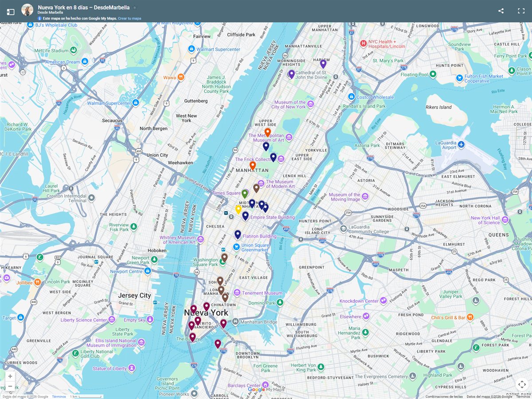Select the brown pin near Museum of Modern Art
The height and width of the screenshot is (399, 532).
pyautogui.click(x=256, y=188)
